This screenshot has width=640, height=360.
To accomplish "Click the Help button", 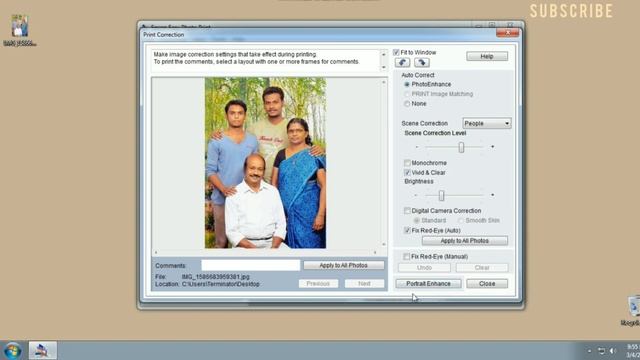I will coord(487,56).
